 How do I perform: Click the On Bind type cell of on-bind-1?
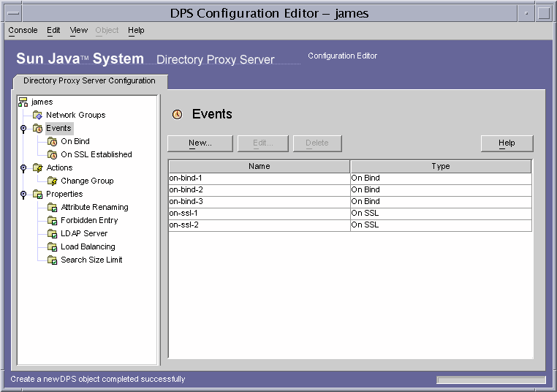441,178
